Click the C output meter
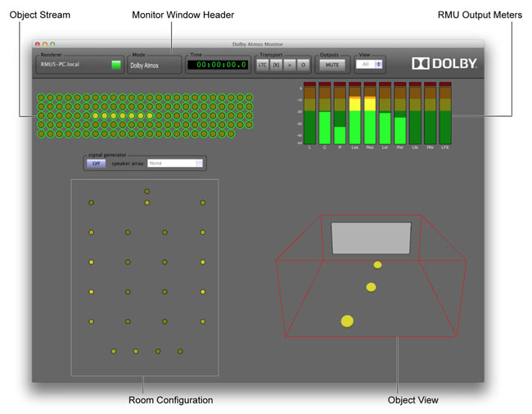Viewport: 532px width, 414px height. click(325, 115)
